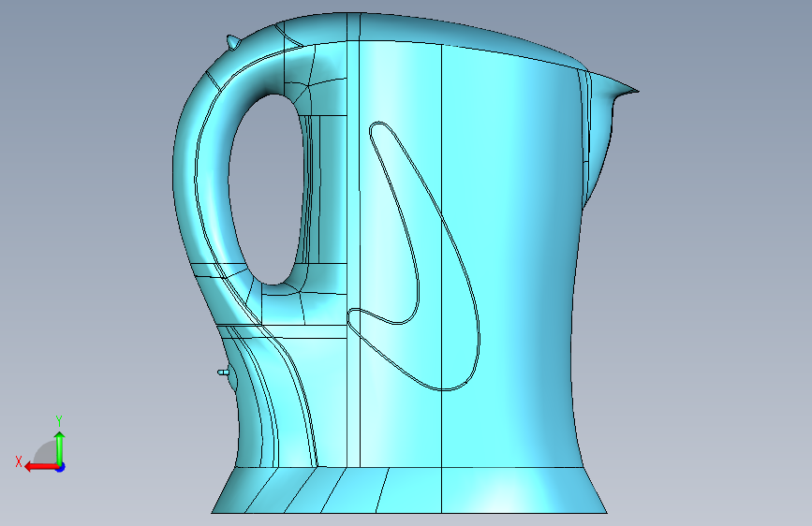Image resolution: width=812 pixels, height=526 pixels.
Task: Click the green Y label on the triad
Action: (x=59, y=421)
